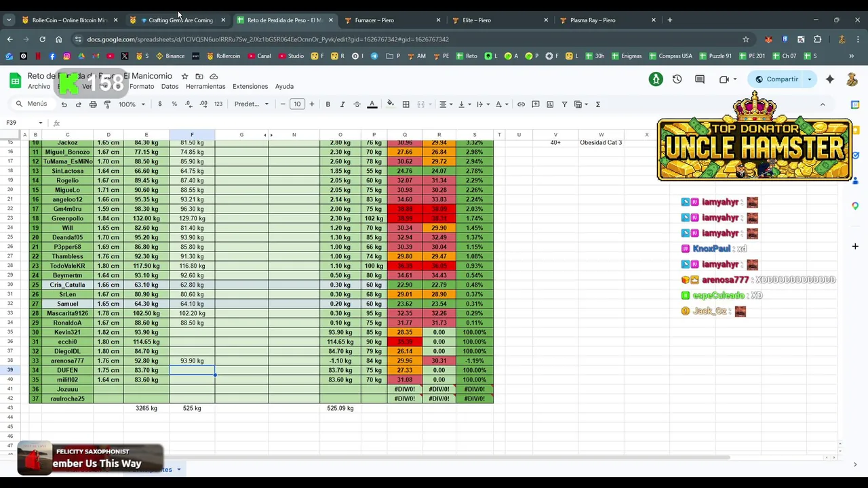This screenshot has height=488, width=868.
Task: Open the functions sigma menu
Action: click(598, 104)
